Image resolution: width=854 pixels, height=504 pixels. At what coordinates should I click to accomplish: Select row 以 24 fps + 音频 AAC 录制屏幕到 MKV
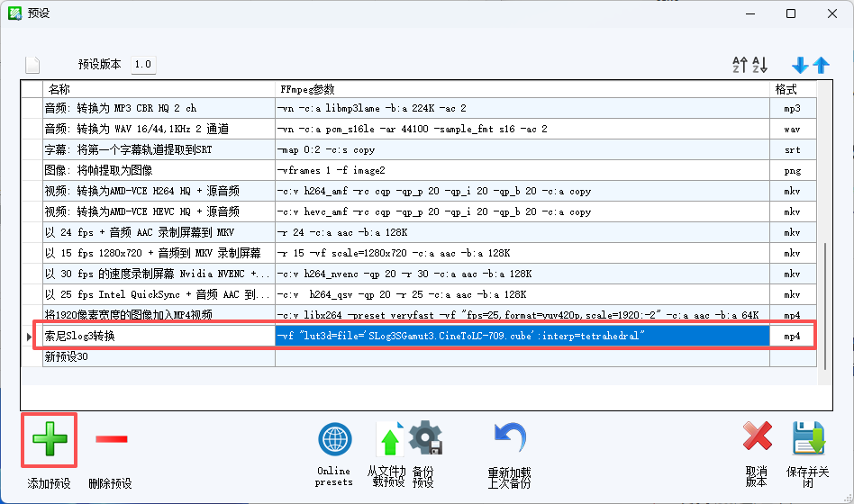[x=418, y=232]
